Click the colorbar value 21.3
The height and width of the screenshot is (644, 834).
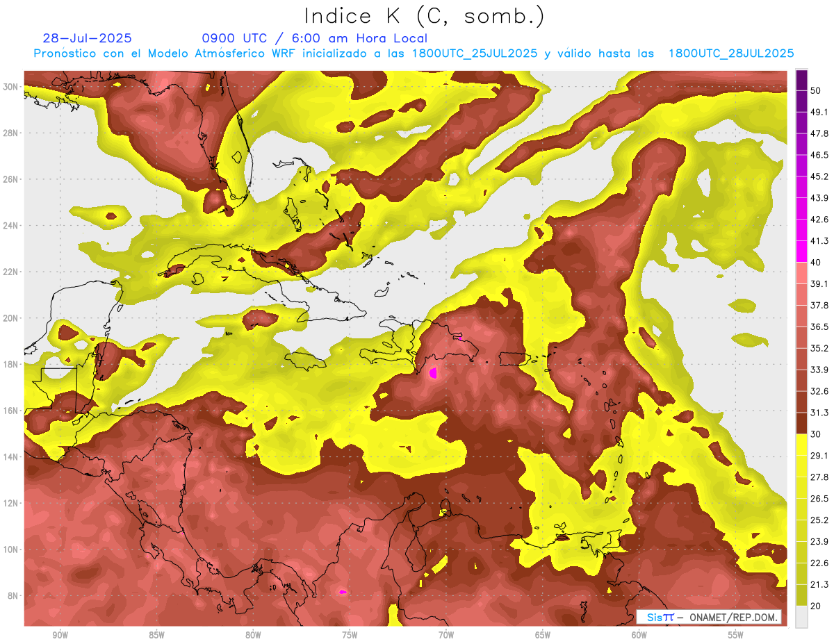(819, 585)
